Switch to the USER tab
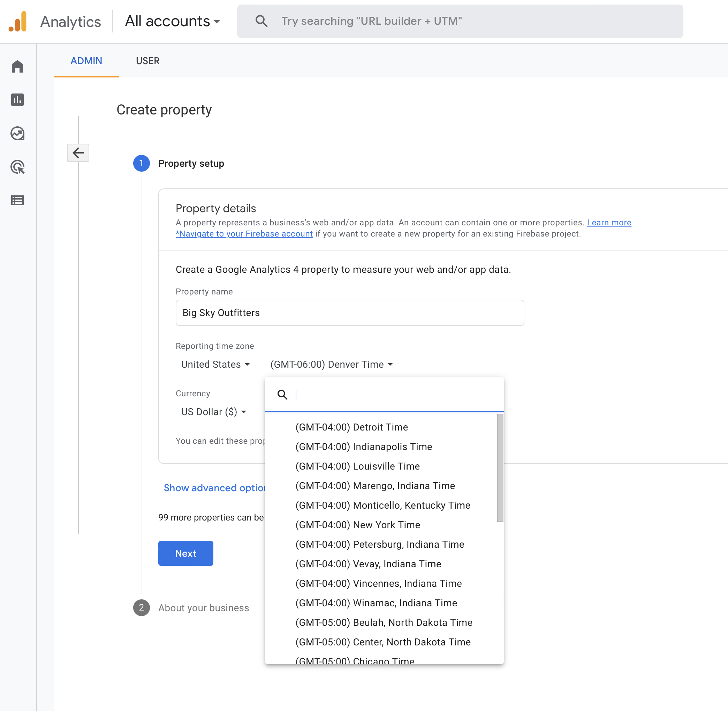728x711 pixels. (148, 61)
